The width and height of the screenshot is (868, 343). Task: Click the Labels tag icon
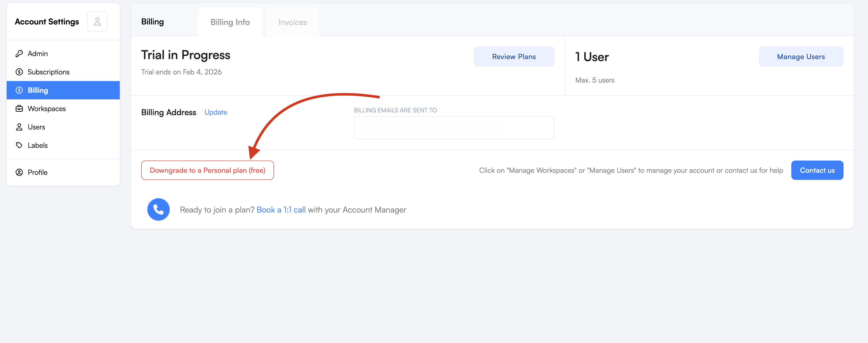pos(19,145)
